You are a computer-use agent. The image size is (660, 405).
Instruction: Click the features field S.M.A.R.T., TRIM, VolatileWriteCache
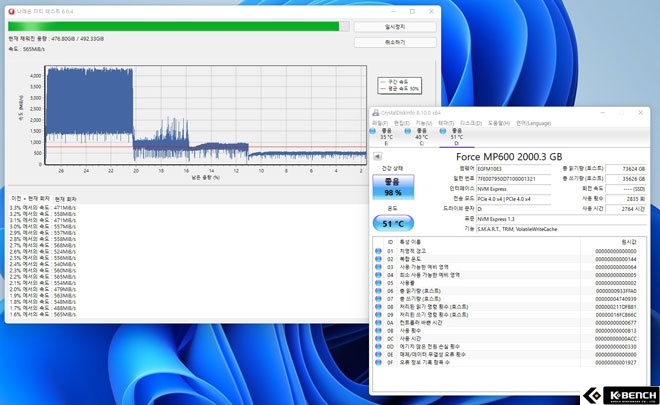pos(561,229)
